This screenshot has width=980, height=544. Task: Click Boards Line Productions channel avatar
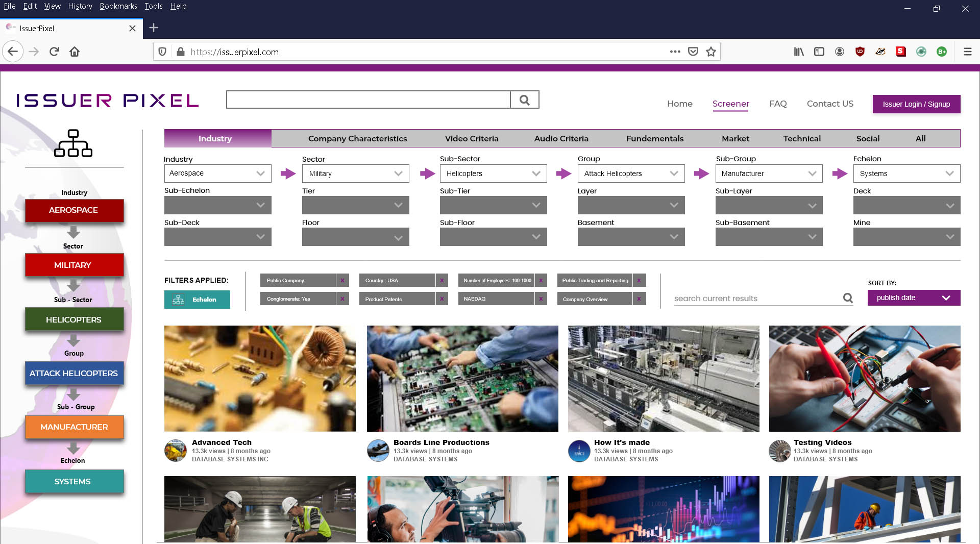pyautogui.click(x=378, y=451)
